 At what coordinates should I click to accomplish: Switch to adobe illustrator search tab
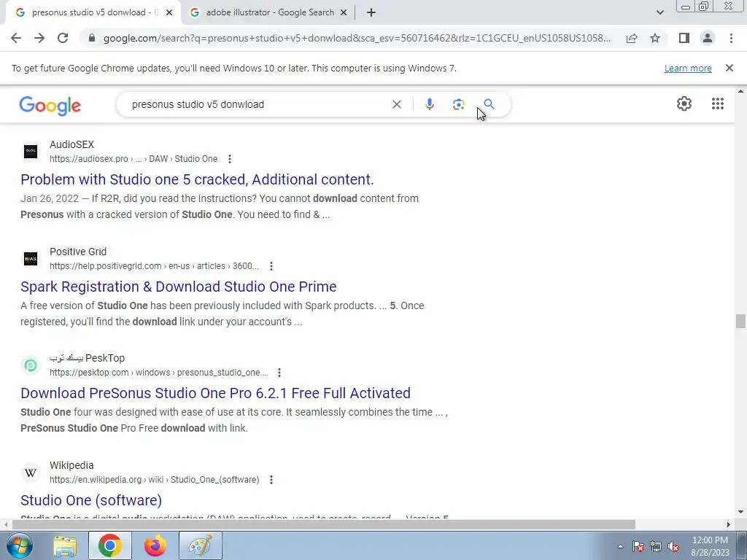click(270, 13)
